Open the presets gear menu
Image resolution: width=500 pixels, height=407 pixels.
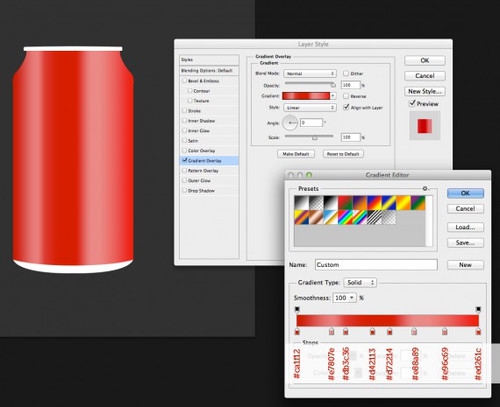(425, 189)
